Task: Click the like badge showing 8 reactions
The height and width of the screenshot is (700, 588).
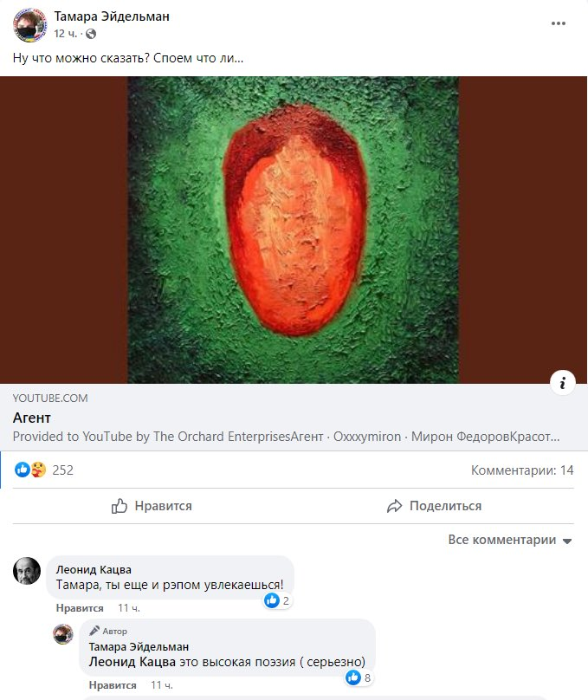Action: (x=353, y=677)
